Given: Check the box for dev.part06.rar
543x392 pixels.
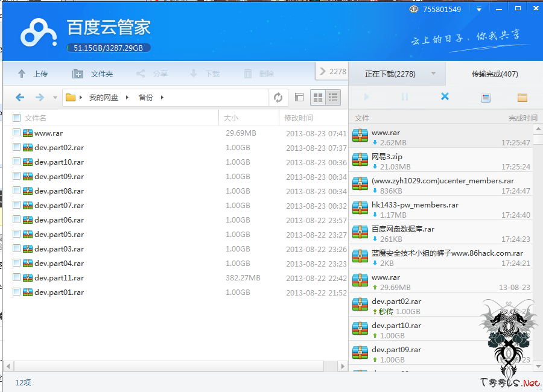Looking at the screenshot, I should tap(16, 219).
